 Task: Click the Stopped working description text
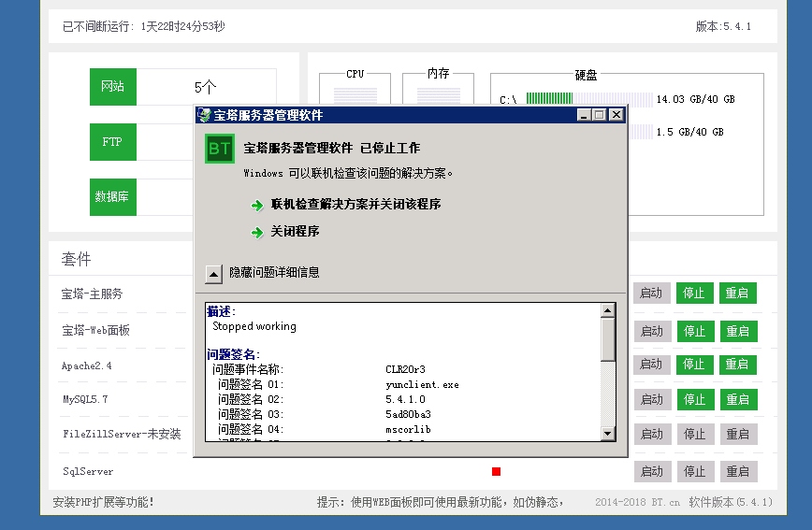click(254, 326)
